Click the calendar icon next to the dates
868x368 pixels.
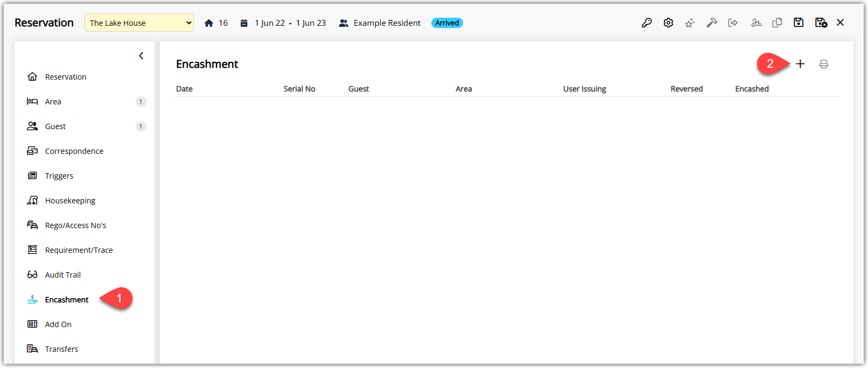pos(244,23)
